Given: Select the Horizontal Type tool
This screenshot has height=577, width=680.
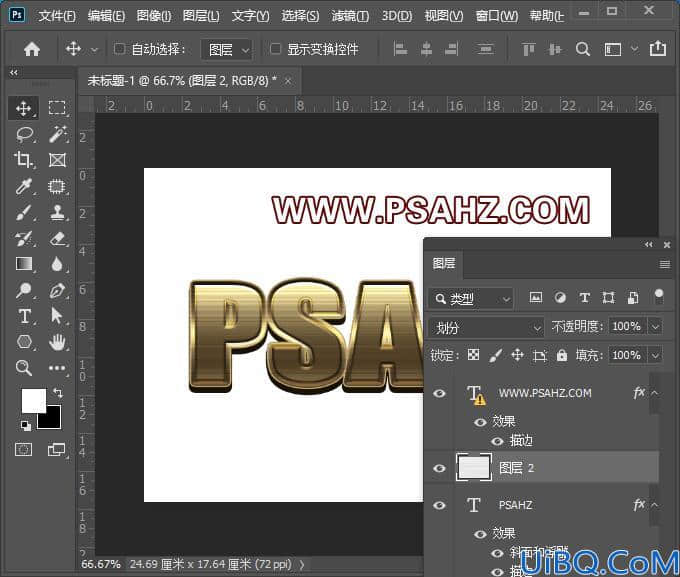Looking at the screenshot, I should 24,316.
